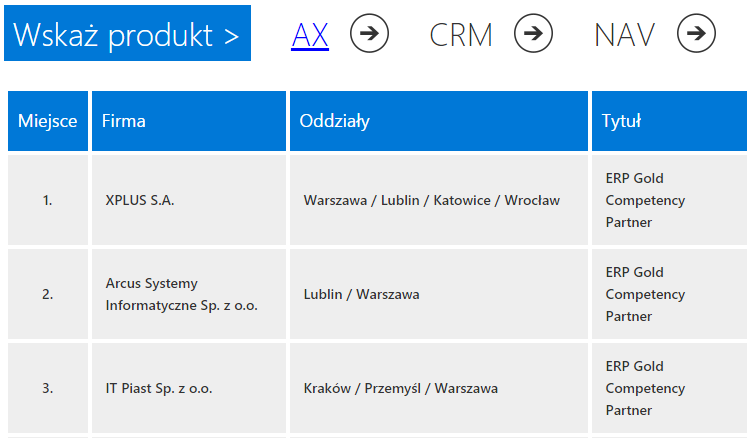Click the Warszawa / Lublin / Katowice / Wrocław cell
The width and height of the screenshot is (750, 438).
coord(439,200)
